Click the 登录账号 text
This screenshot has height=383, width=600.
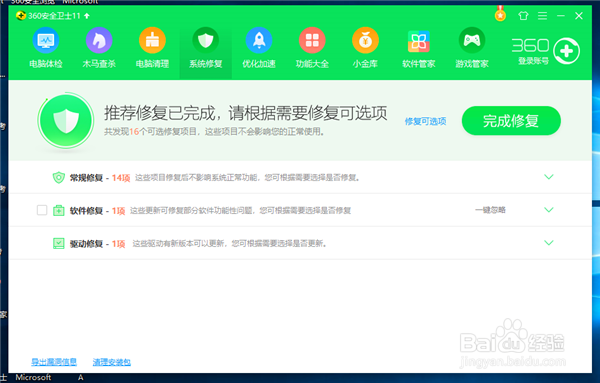click(x=533, y=61)
